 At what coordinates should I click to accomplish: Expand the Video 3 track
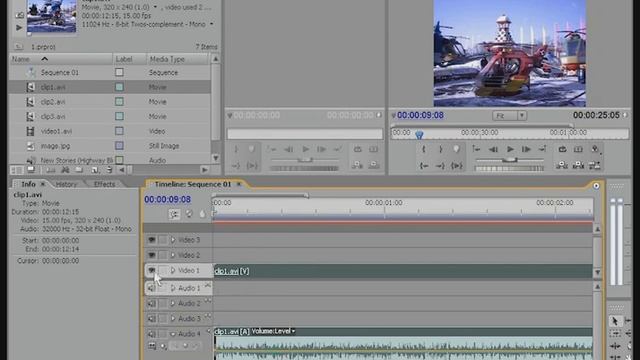173,240
